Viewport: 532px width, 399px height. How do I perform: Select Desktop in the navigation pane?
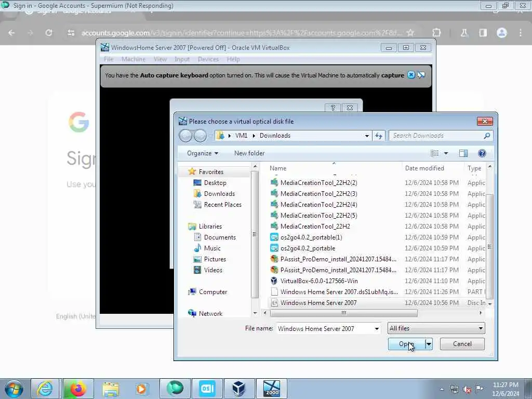pyautogui.click(x=215, y=183)
